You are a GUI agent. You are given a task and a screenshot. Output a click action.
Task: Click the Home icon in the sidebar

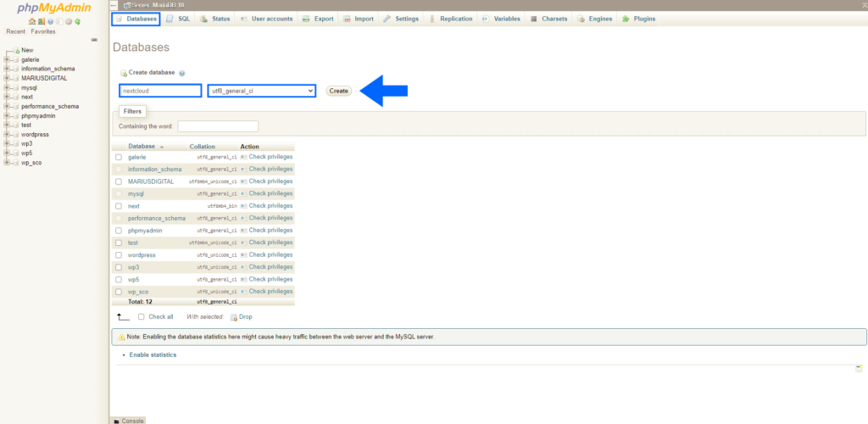[34, 21]
